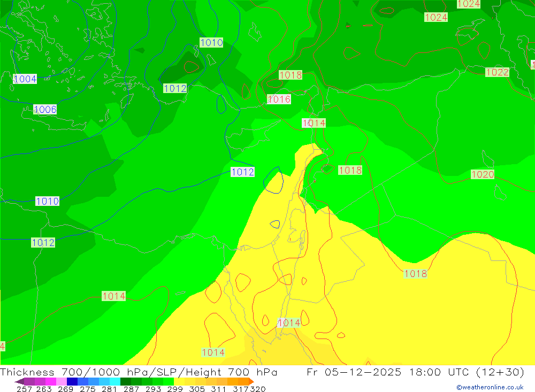This screenshot has height=392, width=535.
Task: Click the 299 legend scale value
Action: (x=175, y=389)
